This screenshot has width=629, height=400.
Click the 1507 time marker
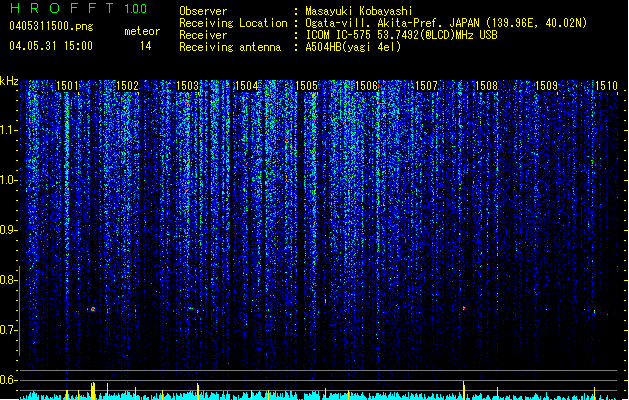(426, 86)
